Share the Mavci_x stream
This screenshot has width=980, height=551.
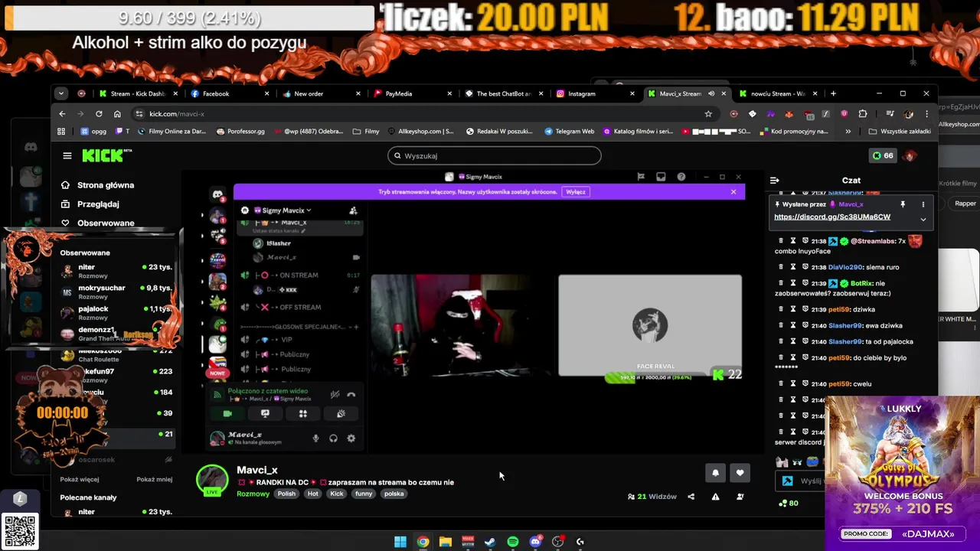tap(691, 497)
